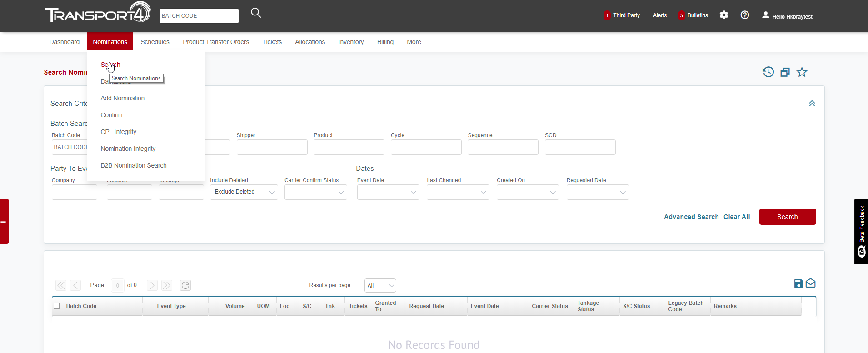The height and width of the screenshot is (353, 868).
Task: Refresh the results grid
Action: tap(185, 285)
